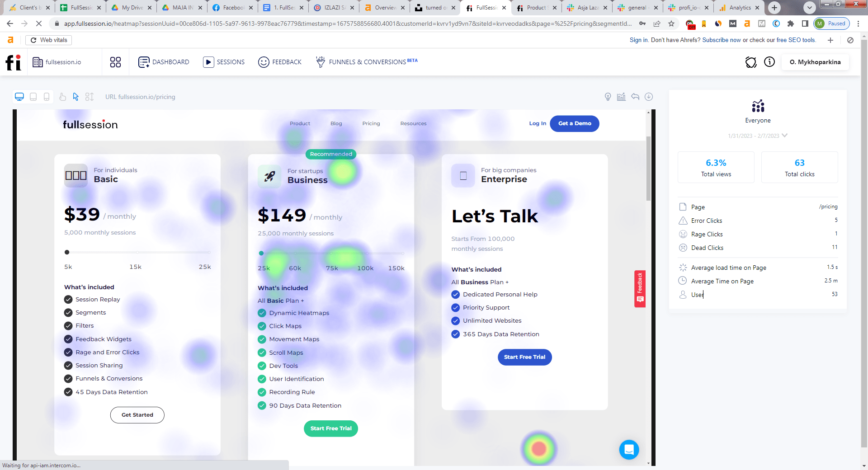868x470 pixels.
Task: Open Chrome three-dot menu
Action: [858, 23]
